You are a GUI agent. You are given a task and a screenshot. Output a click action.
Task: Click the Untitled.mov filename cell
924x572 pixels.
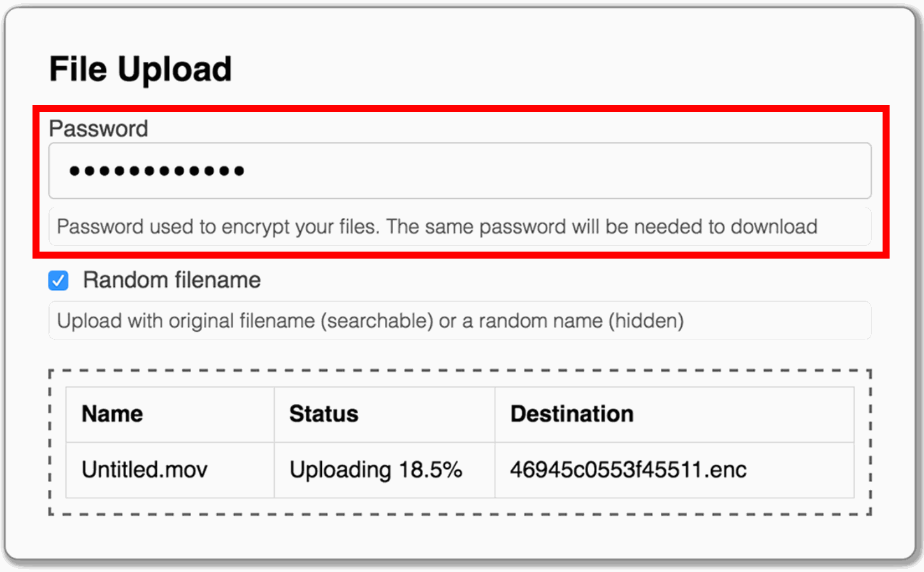[x=144, y=470]
